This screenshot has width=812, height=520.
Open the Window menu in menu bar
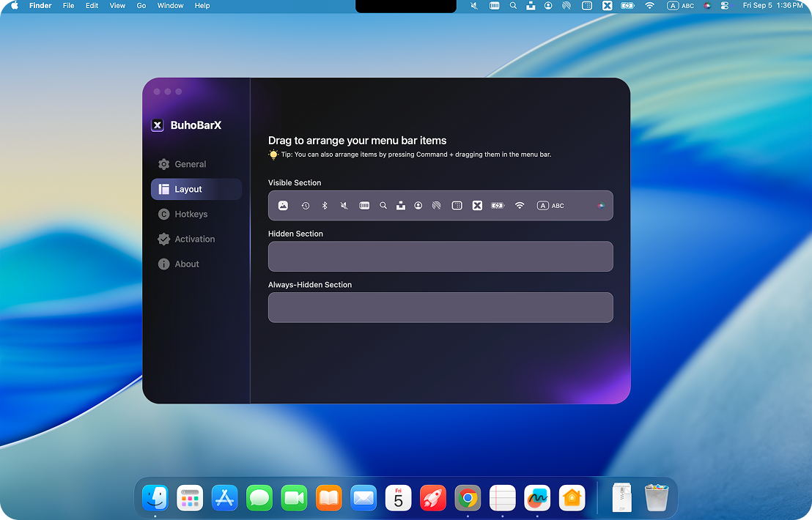[170, 6]
